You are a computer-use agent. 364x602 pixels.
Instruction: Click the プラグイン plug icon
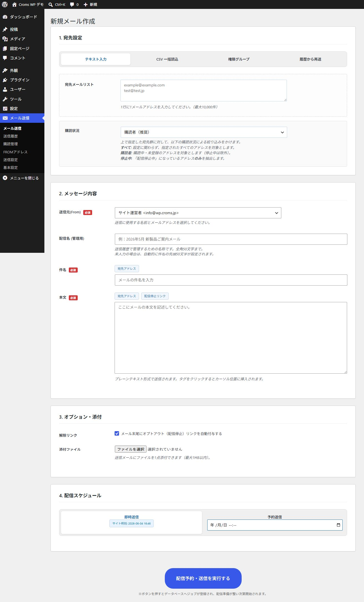pos(5,80)
